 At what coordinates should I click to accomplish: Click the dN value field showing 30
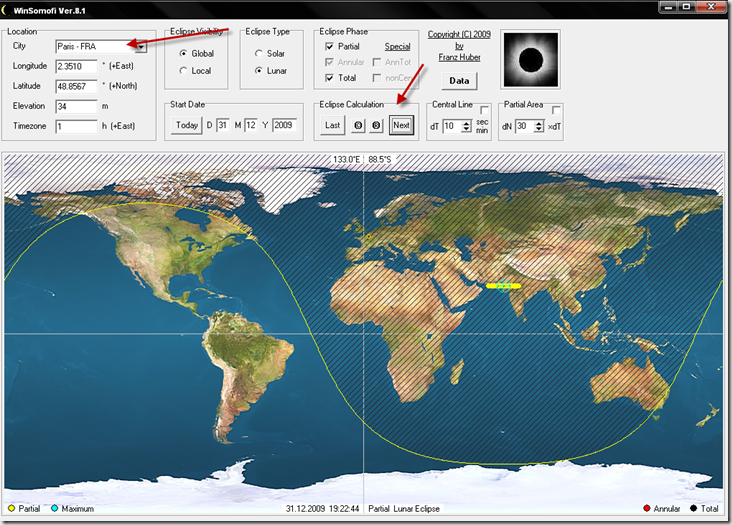click(x=524, y=126)
